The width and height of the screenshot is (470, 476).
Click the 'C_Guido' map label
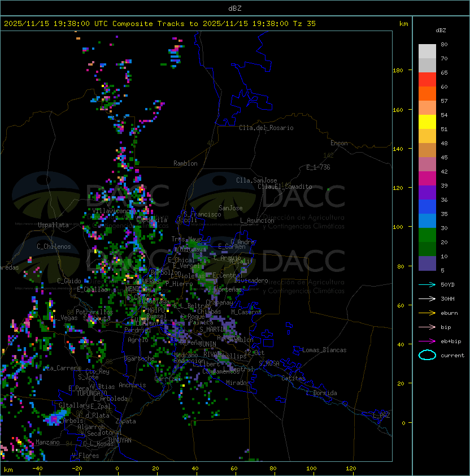pyautogui.click(x=69, y=281)
